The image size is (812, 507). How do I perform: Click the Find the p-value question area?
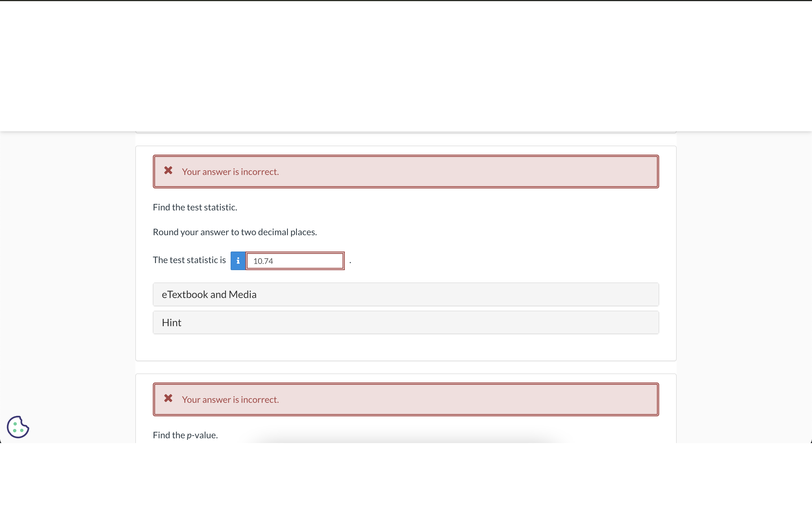click(185, 435)
